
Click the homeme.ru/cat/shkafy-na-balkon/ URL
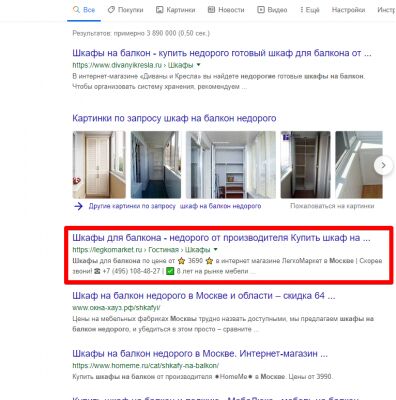tap(146, 366)
